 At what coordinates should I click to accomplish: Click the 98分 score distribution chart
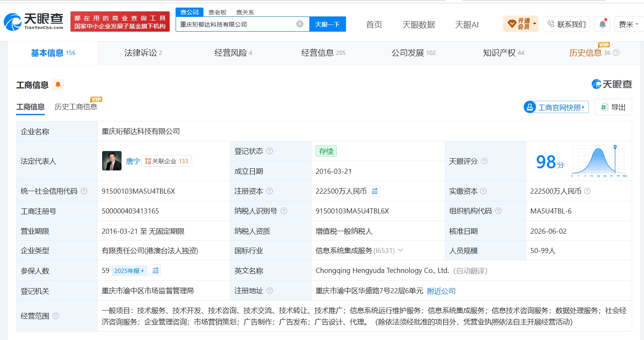point(599,161)
